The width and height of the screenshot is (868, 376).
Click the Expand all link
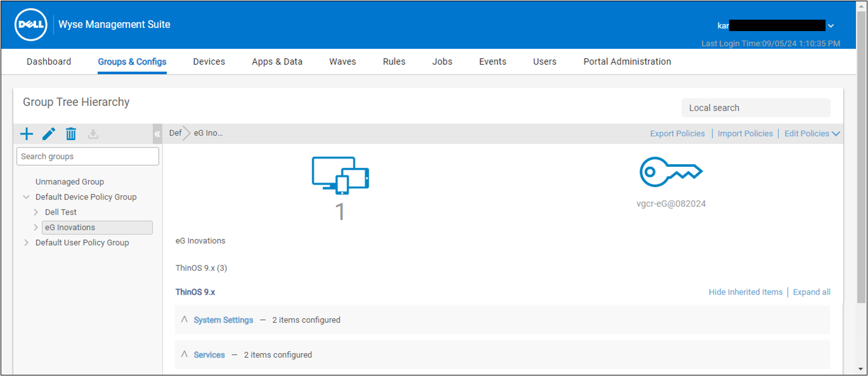[x=812, y=292]
